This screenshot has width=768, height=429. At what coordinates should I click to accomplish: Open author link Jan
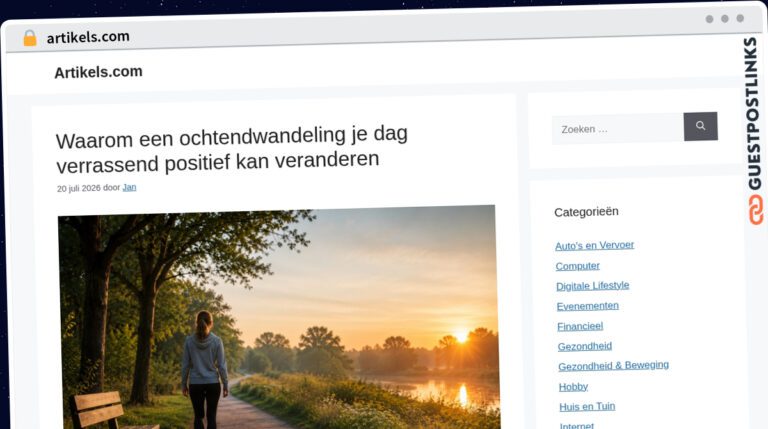pyautogui.click(x=129, y=187)
